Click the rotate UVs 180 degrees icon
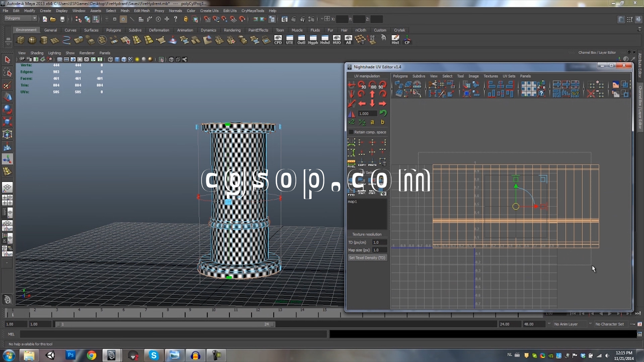 tap(372, 85)
